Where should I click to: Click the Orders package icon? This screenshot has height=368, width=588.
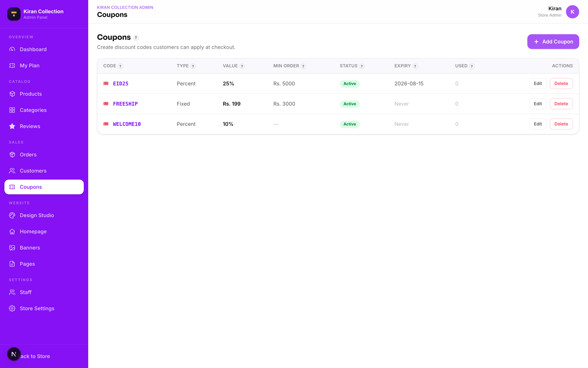point(12,155)
